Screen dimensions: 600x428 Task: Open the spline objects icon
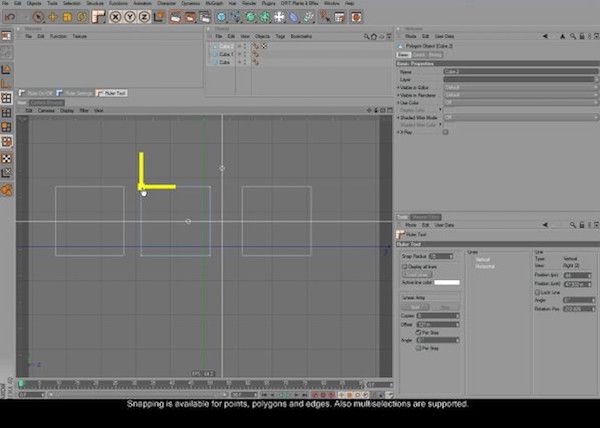click(236, 17)
